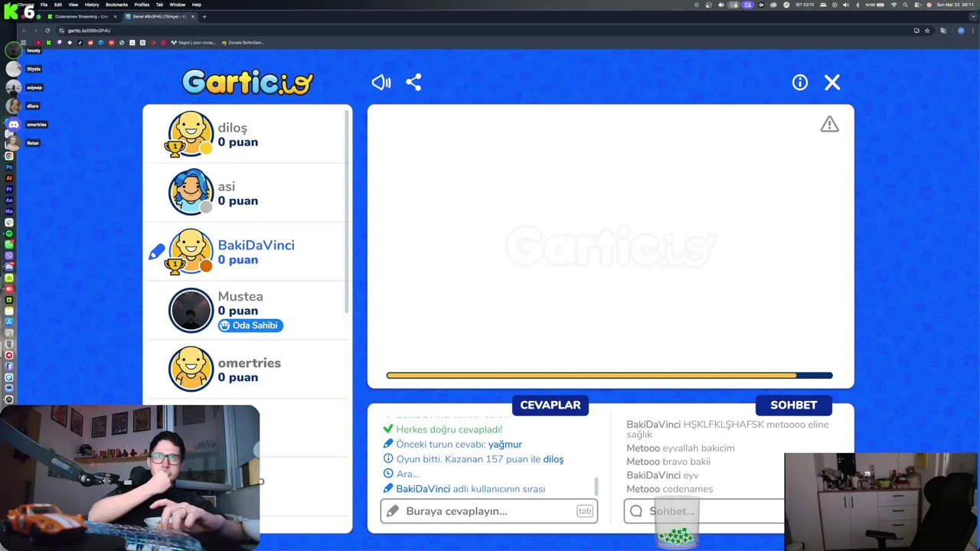Click the Oda Sahibi badge
Screen dimensions: 980x551
pyautogui.click(x=250, y=325)
